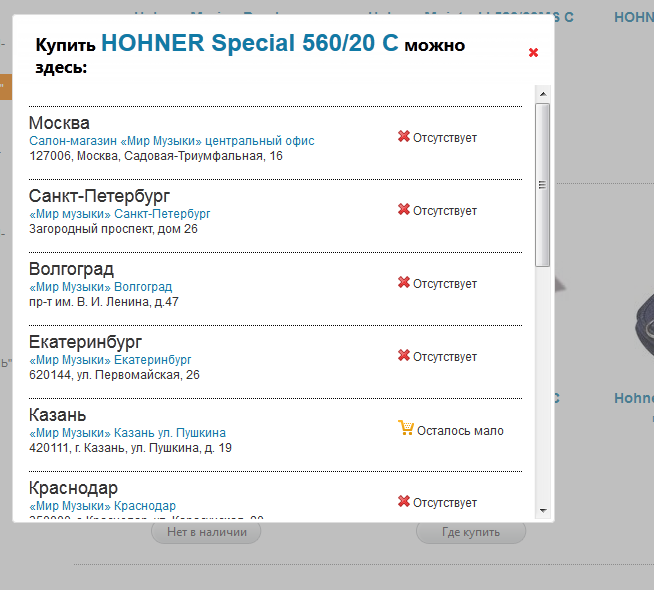Click the store list scrollbar thumb
Viewport: 654px width, 590px height.
542,184
